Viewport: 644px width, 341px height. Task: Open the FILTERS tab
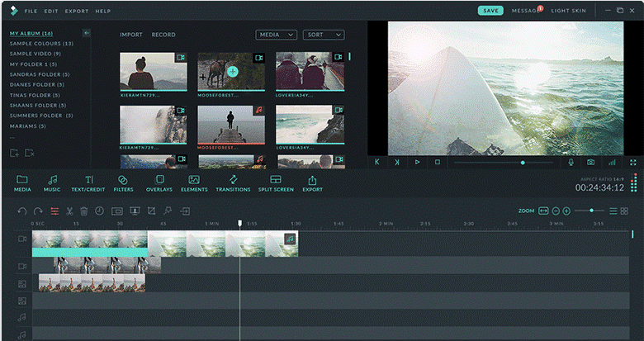123,183
